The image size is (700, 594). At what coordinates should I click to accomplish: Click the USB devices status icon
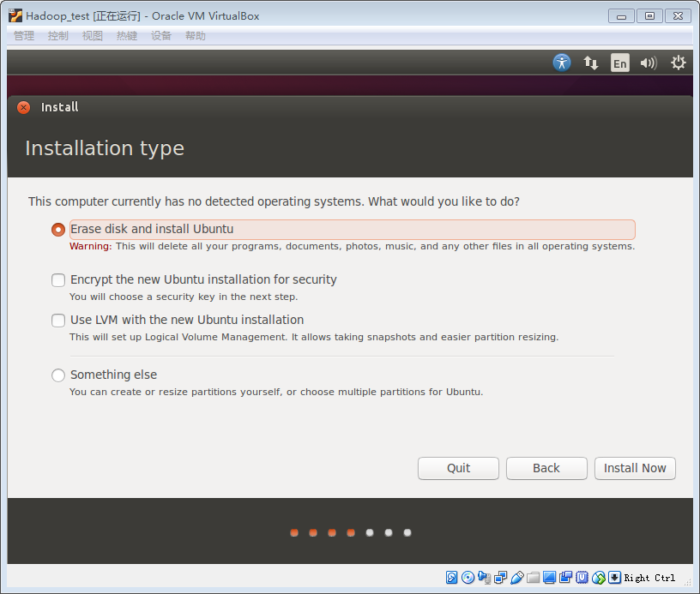(x=517, y=578)
